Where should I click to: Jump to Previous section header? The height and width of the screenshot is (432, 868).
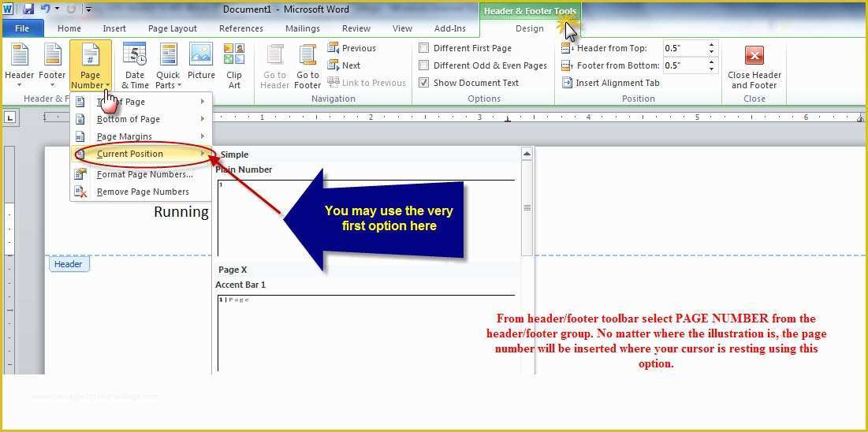[x=352, y=48]
